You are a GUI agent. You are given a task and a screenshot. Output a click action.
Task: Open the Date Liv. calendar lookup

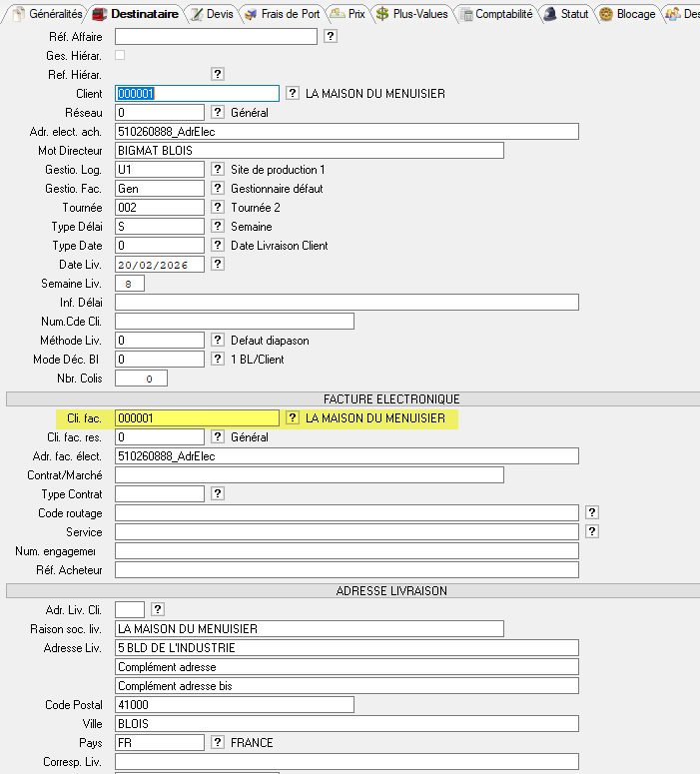(x=218, y=264)
